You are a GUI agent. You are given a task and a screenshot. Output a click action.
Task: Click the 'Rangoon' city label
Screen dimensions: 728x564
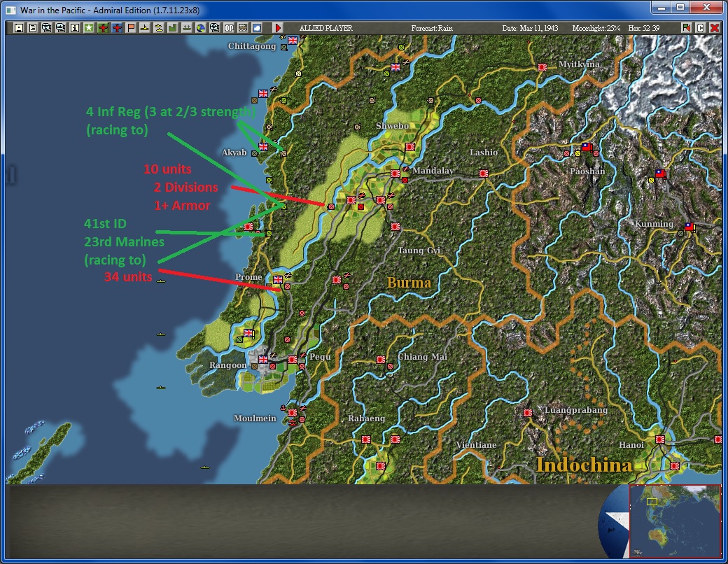click(227, 365)
